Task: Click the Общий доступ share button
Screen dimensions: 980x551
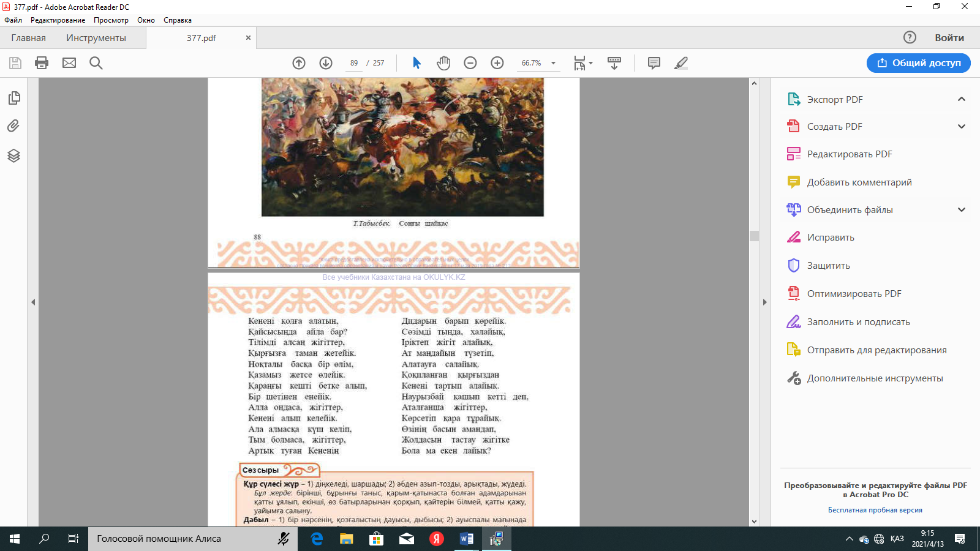Action: (x=919, y=63)
